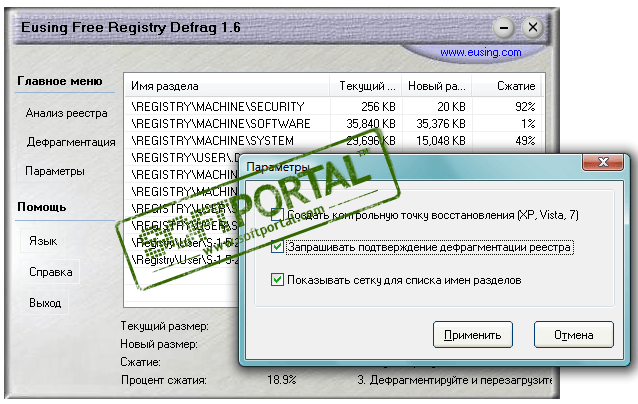Screen dimensions: 638x404
Task: Choose Язык under the Помощь section
Action: 43,241
